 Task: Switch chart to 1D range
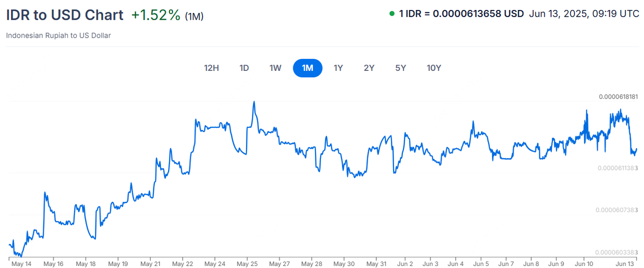[x=244, y=68]
